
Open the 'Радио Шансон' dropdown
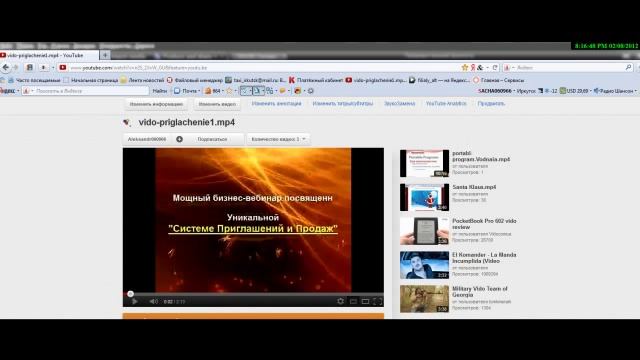[615, 91]
